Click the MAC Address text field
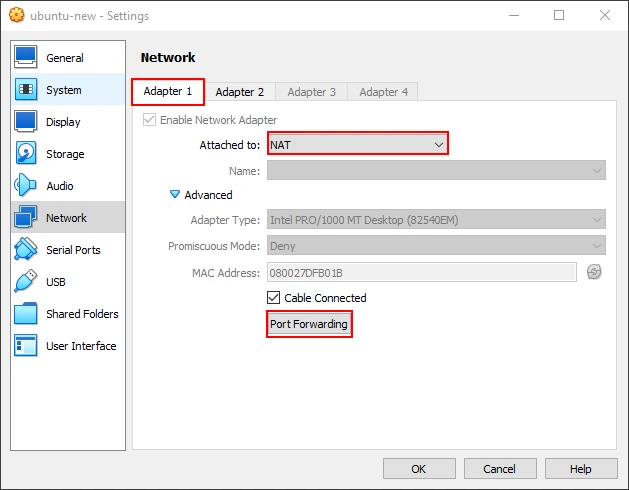 [x=420, y=272]
